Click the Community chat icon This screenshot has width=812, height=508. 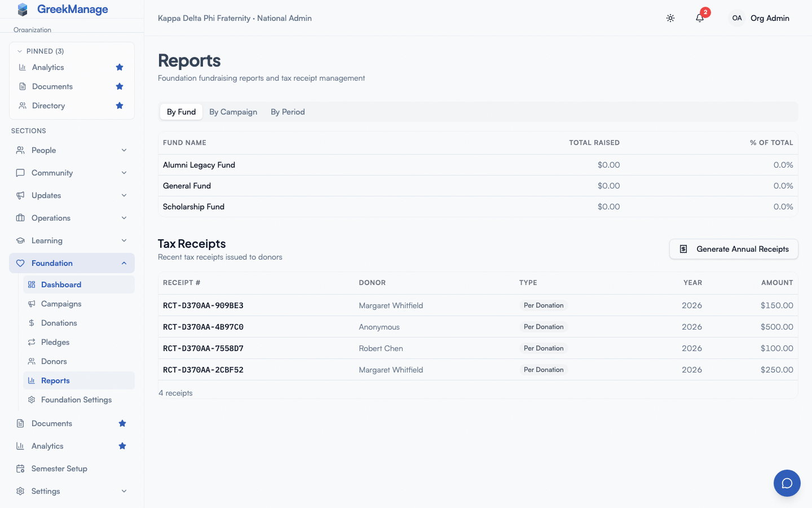pyautogui.click(x=20, y=173)
